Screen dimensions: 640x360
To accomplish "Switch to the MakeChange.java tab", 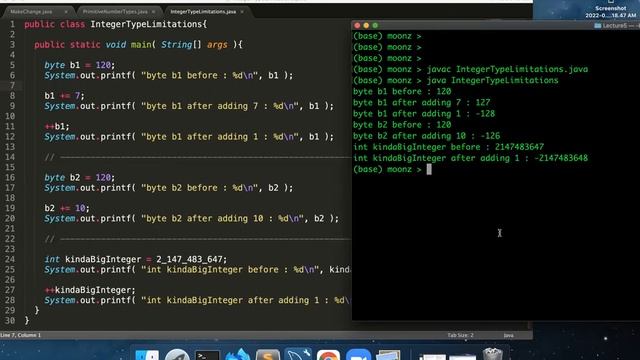I will [x=31, y=12].
